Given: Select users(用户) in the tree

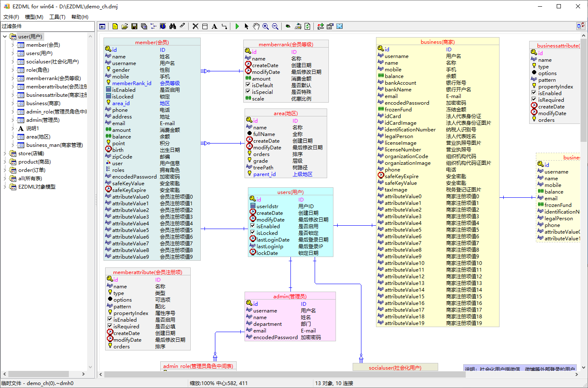Looking at the screenshot, I should [x=39, y=53].
